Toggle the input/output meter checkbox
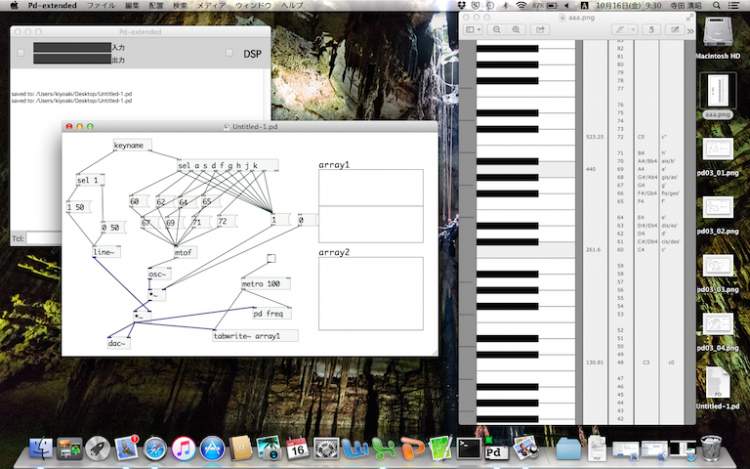This screenshot has width=750, height=469. click(21, 53)
